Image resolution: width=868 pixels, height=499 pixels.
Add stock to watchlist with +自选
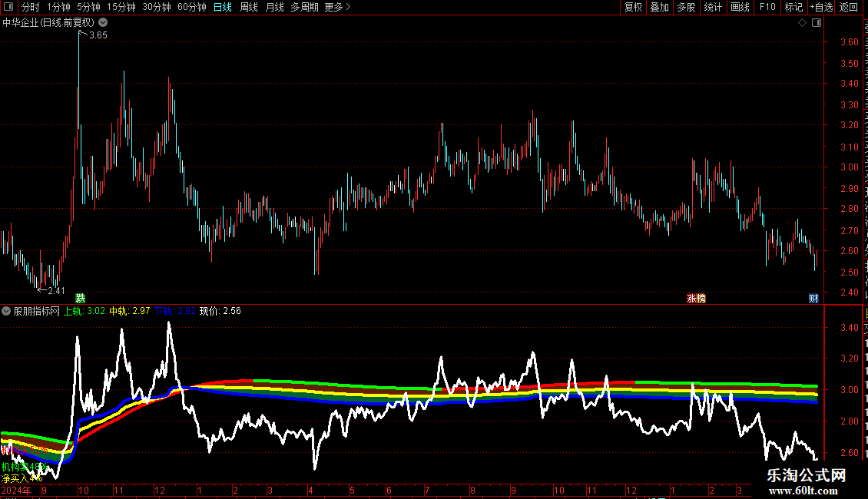821,7
